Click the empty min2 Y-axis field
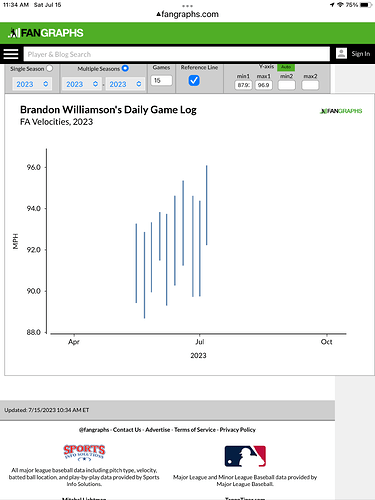Viewport: 375px width, 500px height. tap(287, 85)
